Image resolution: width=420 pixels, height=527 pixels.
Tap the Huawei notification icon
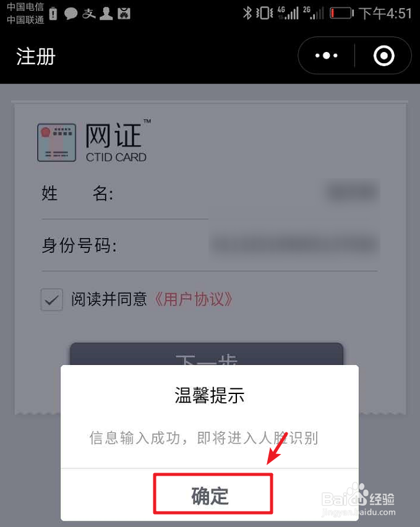[x=124, y=14]
